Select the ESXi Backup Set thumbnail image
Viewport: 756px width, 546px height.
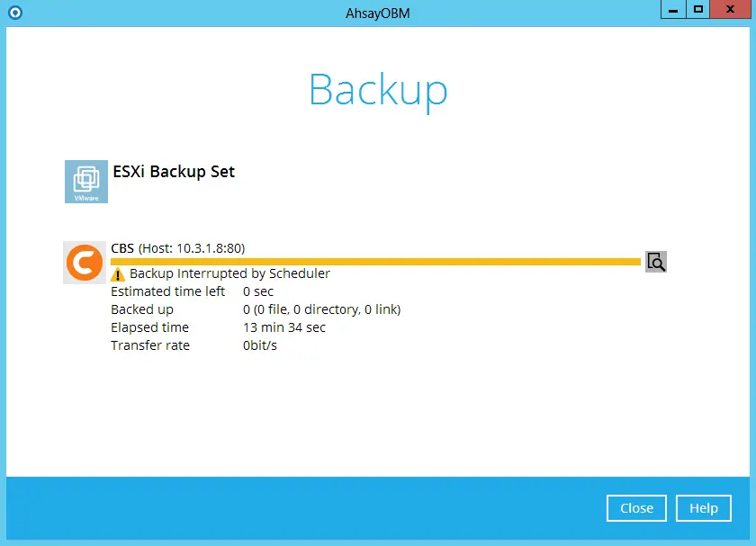pos(85,181)
